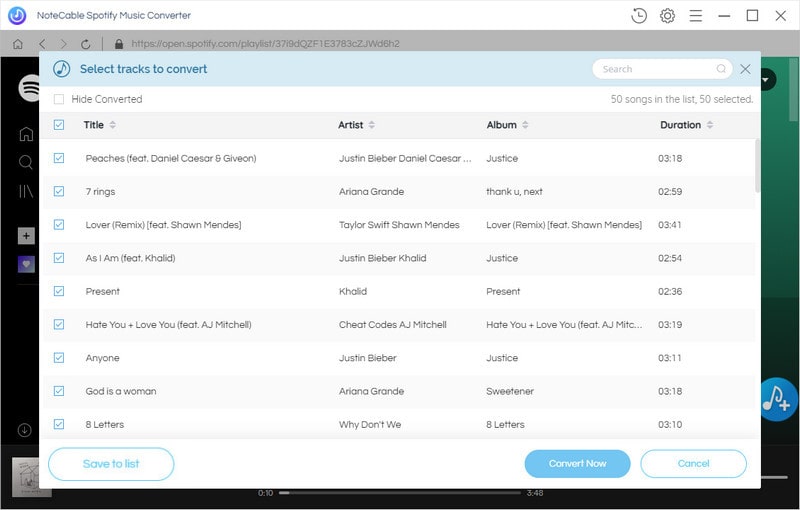
Task: Open the hamburger menu in title bar
Action: (x=696, y=16)
